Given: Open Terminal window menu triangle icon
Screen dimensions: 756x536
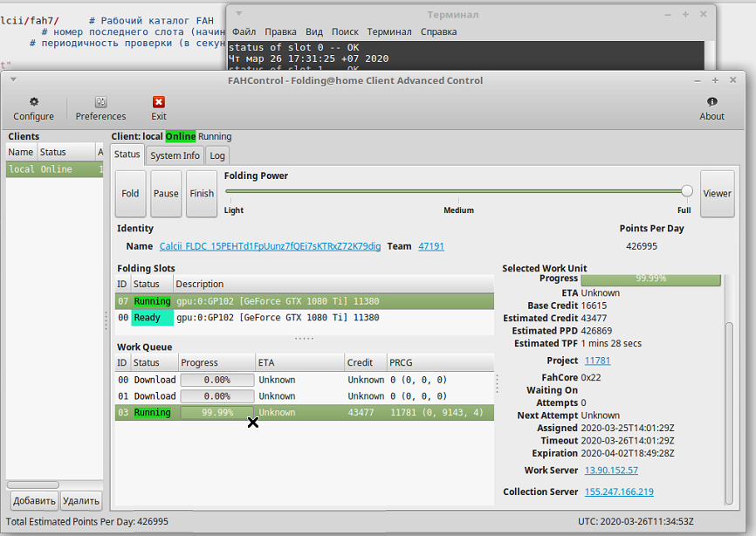Looking at the screenshot, I should 238,13.
